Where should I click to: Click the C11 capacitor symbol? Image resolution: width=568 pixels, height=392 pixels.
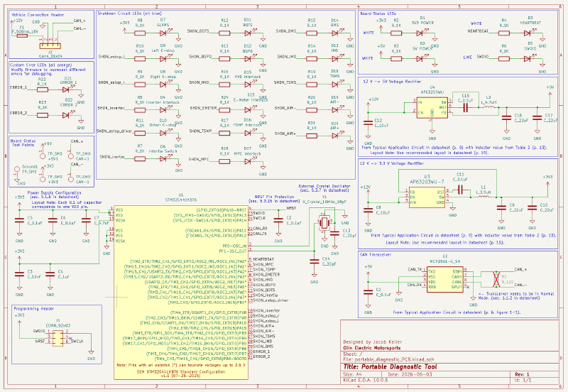click(x=461, y=190)
